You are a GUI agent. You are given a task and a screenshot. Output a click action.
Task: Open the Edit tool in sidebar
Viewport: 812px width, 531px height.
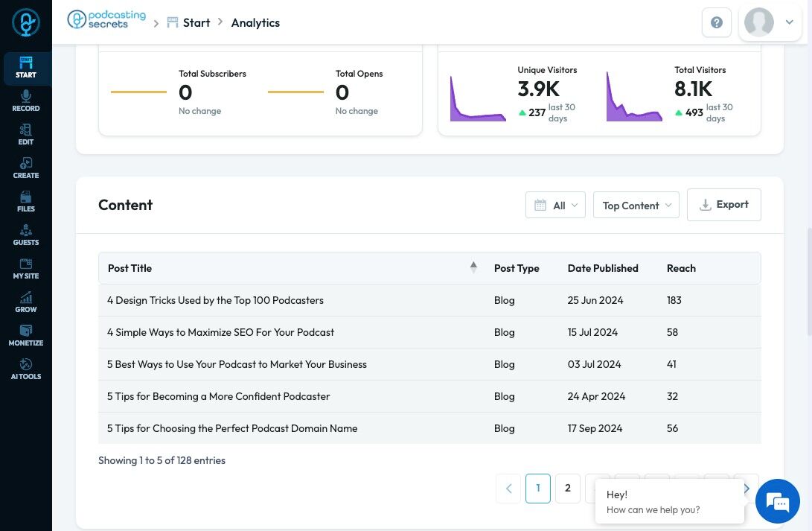click(26, 135)
